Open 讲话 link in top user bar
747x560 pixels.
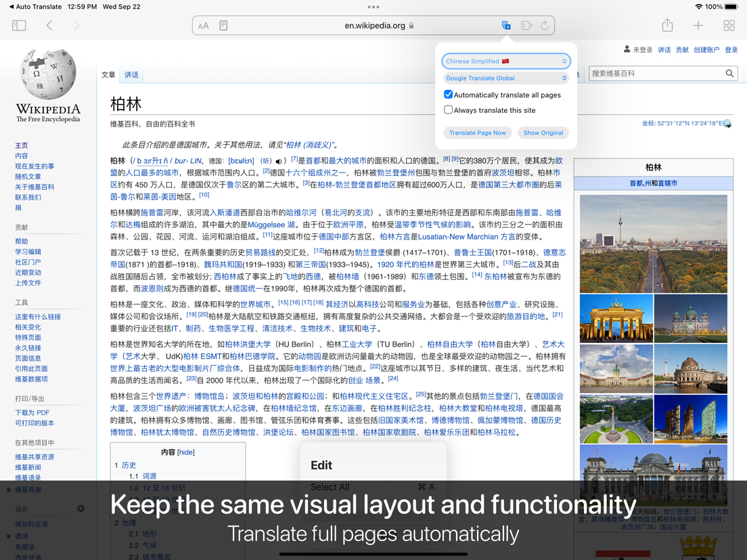tap(664, 49)
